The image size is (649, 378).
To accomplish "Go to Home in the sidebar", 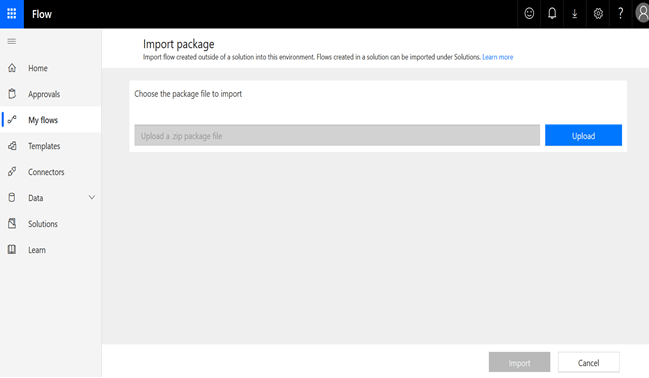I will 50,68.
